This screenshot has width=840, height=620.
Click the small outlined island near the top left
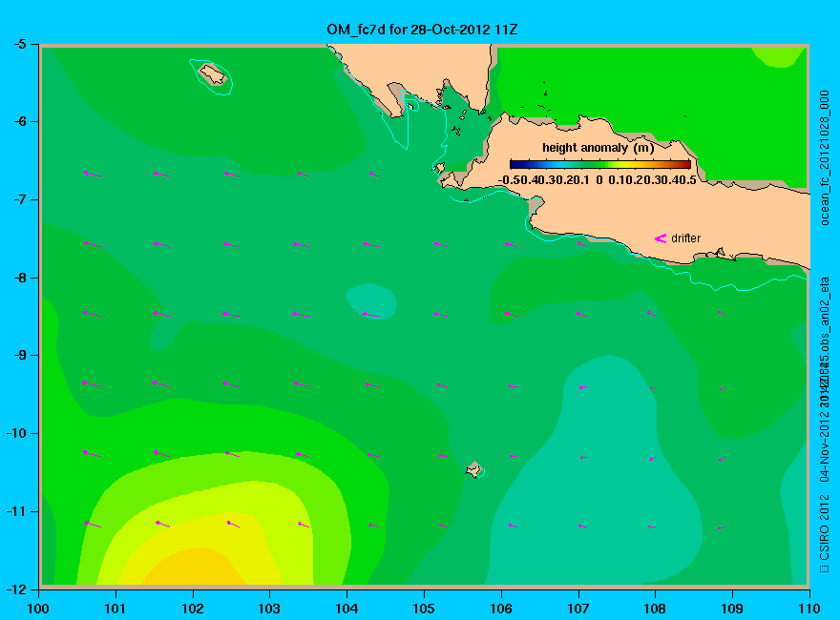[x=213, y=74]
